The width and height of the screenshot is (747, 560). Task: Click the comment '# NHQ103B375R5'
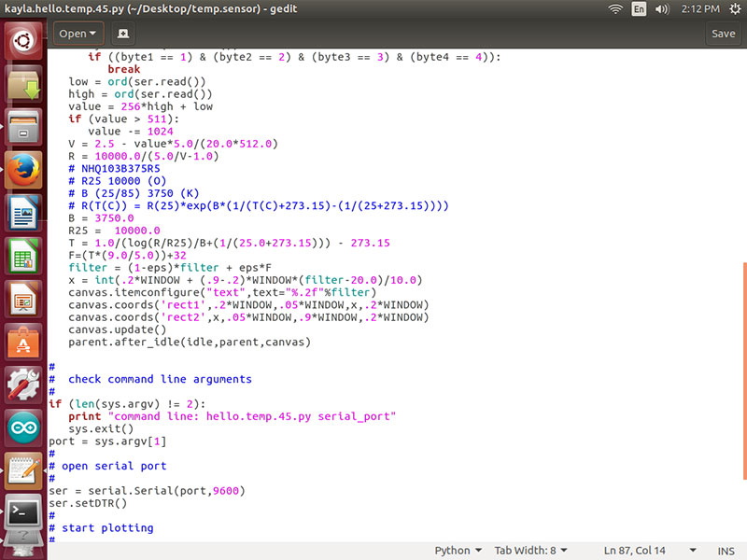coord(114,169)
